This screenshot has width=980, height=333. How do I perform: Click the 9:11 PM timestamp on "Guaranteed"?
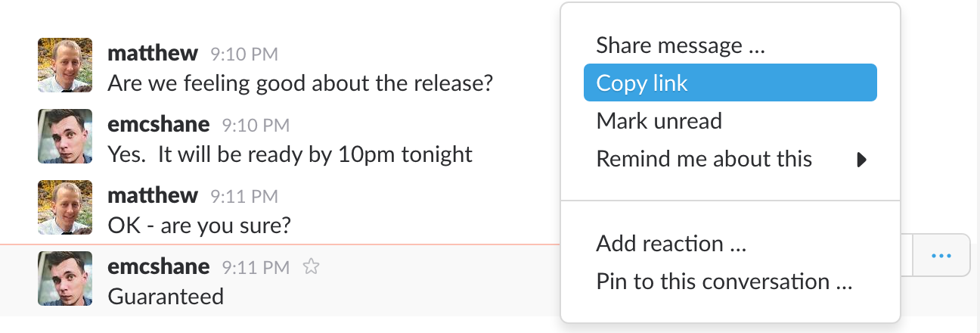coord(256,267)
